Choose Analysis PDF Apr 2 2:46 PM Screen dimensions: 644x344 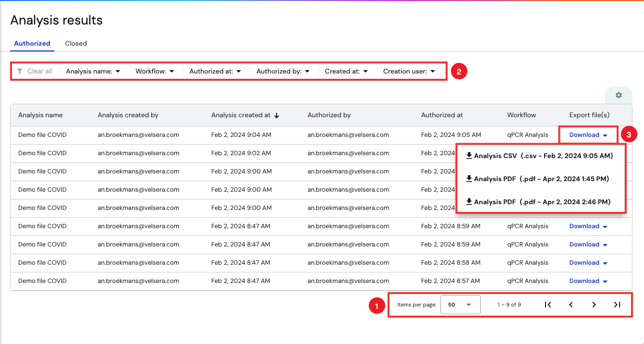538,202
